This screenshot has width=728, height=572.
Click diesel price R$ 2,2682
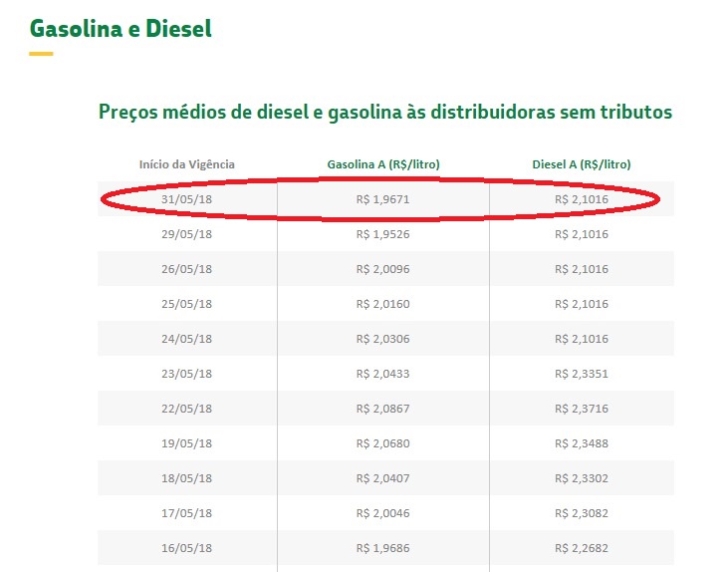(x=582, y=548)
